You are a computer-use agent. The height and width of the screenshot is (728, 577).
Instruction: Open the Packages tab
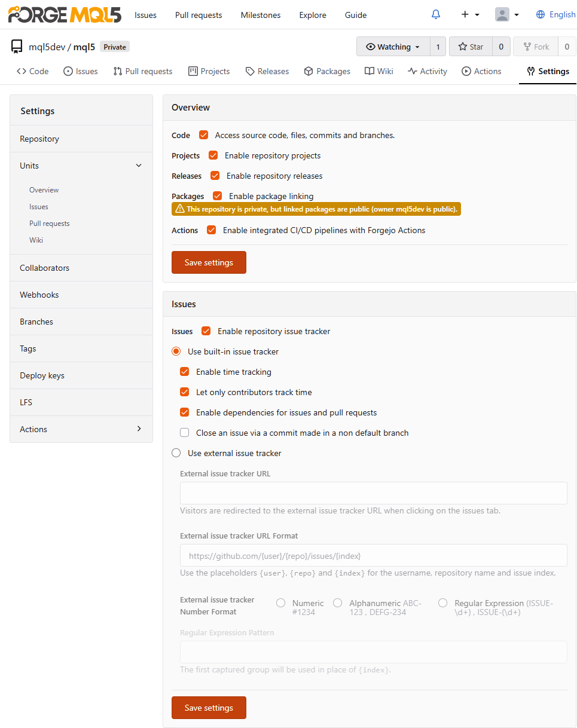tap(327, 71)
